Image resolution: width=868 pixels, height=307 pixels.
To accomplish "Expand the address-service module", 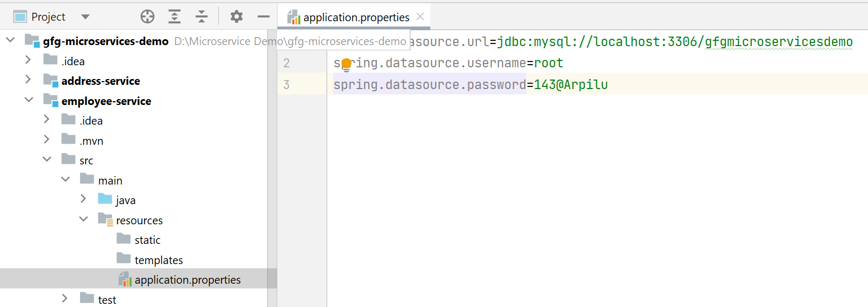I will coord(28,80).
